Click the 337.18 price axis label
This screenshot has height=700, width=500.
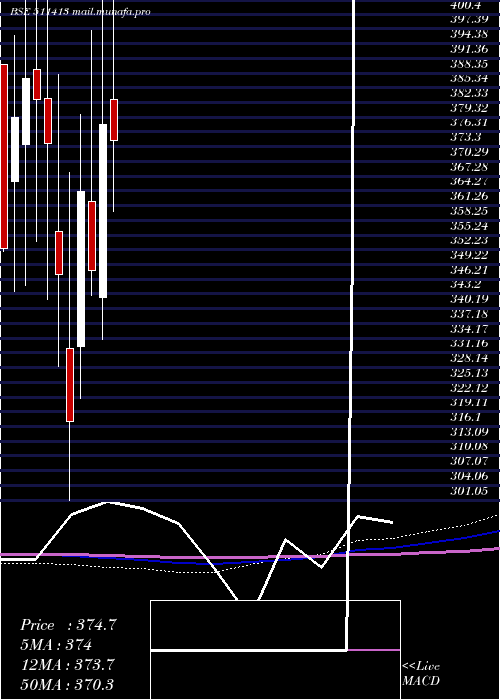468,314
